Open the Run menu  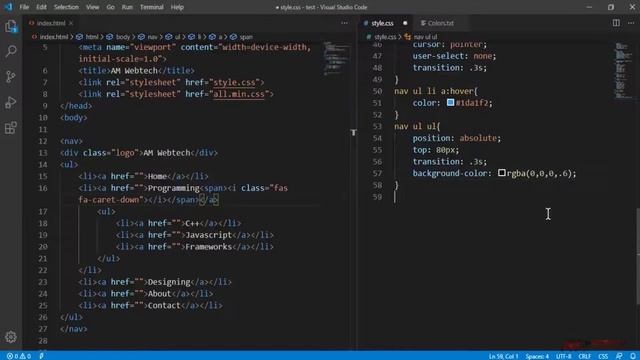point(127,7)
